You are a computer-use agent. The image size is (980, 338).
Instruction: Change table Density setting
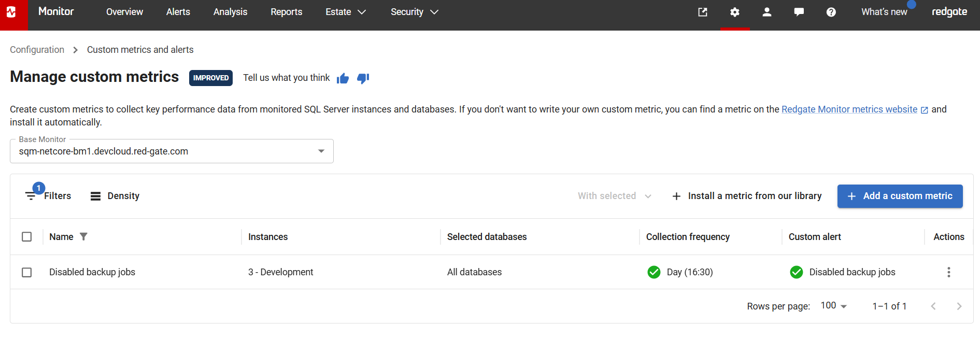click(x=115, y=196)
